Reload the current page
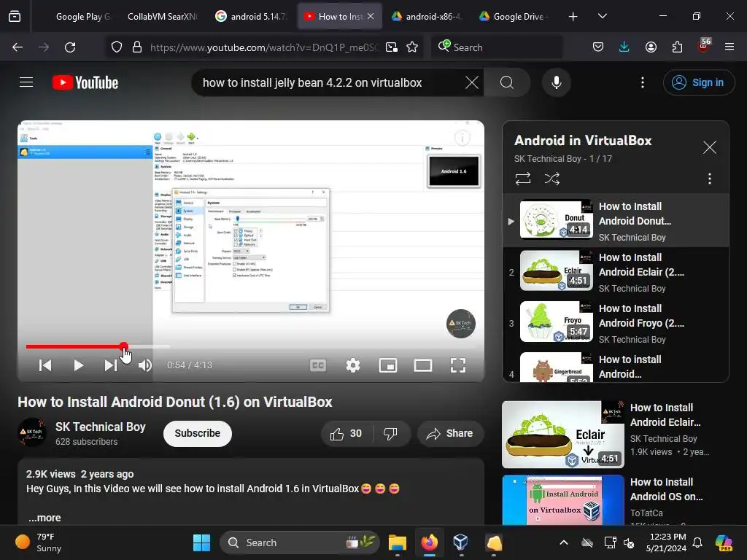 tap(70, 47)
